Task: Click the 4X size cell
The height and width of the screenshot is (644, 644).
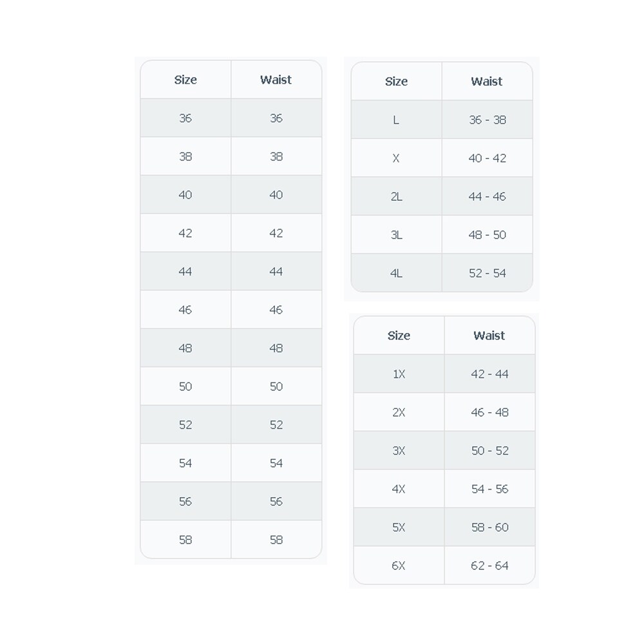Action: (399, 489)
